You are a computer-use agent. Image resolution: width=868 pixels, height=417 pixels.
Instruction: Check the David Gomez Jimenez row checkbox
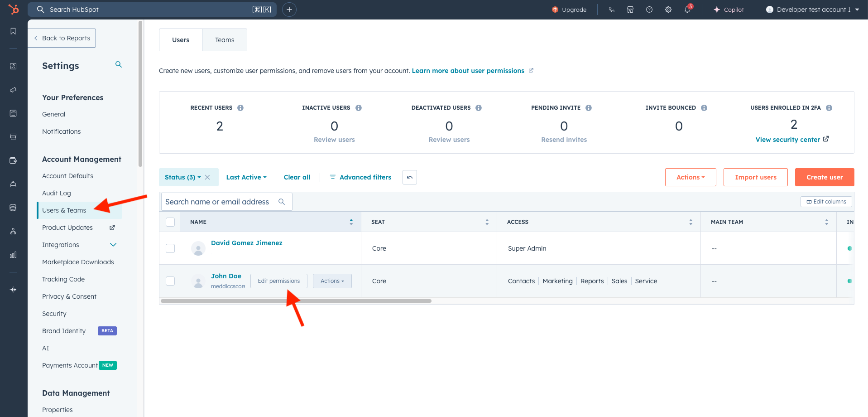point(170,248)
